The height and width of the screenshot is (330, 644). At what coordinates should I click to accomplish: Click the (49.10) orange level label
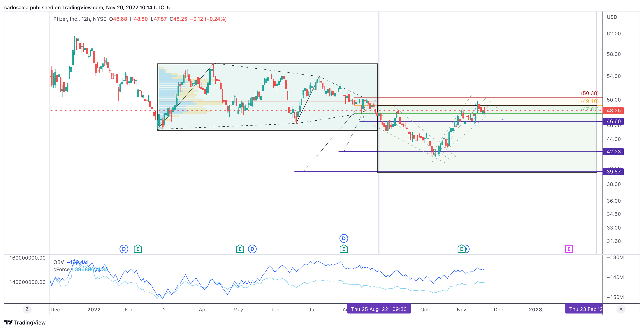pos(590,101)
